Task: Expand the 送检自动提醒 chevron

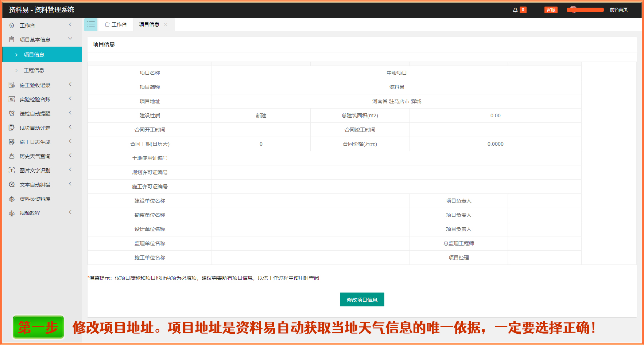Action: tap(70, 113)
